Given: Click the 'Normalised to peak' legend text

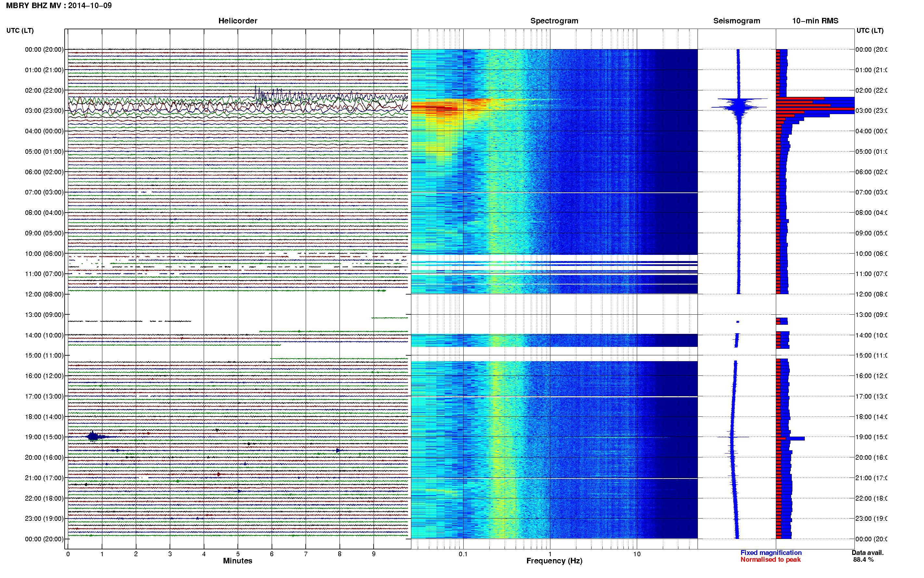Looking at the screenshot, I should coord(770,560).
